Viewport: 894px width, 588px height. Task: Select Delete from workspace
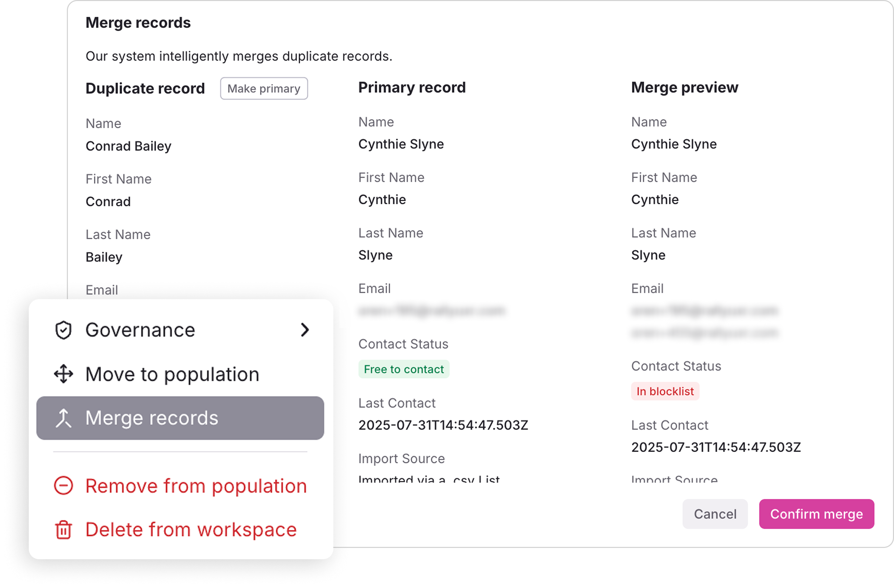pyautogui.click(x=180, y=529)
